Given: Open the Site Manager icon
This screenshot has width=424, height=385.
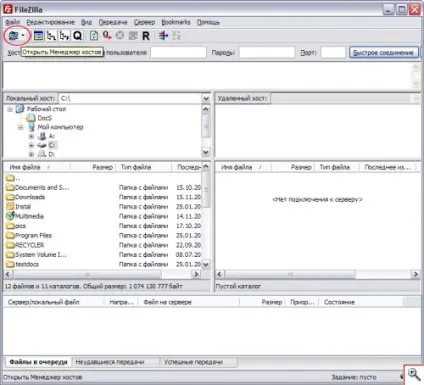Looking at the screenshot, I should [x=13, y=36].
